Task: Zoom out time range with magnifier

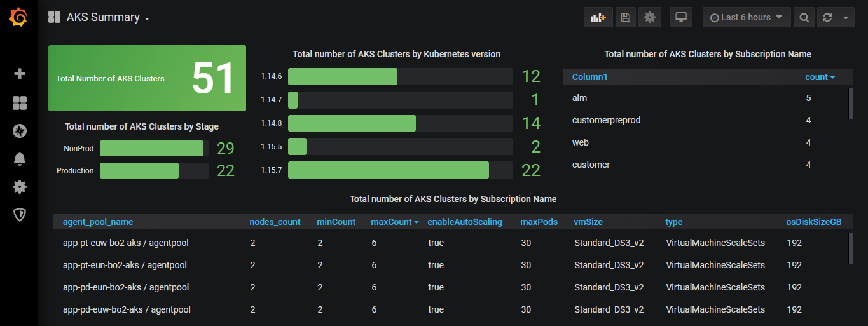Action: pyautogui.click(x=804, y=17)
